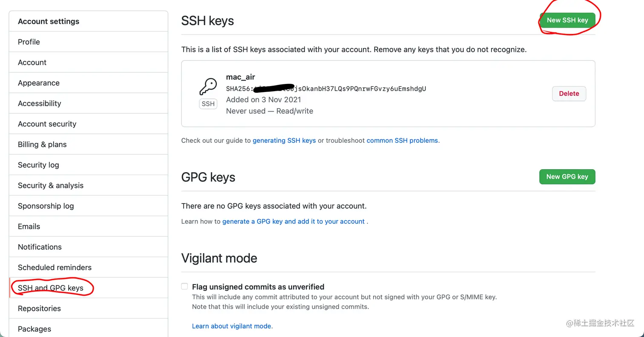Click the SSH key icon for mac_air
644x337 pixels.
[x=208, y=86]
